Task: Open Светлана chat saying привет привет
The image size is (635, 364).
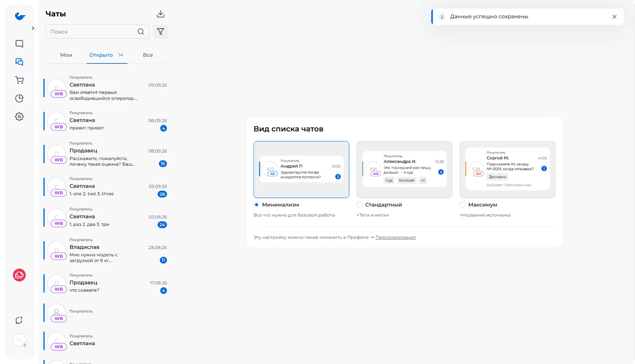Action: click(x=106, y=121)
